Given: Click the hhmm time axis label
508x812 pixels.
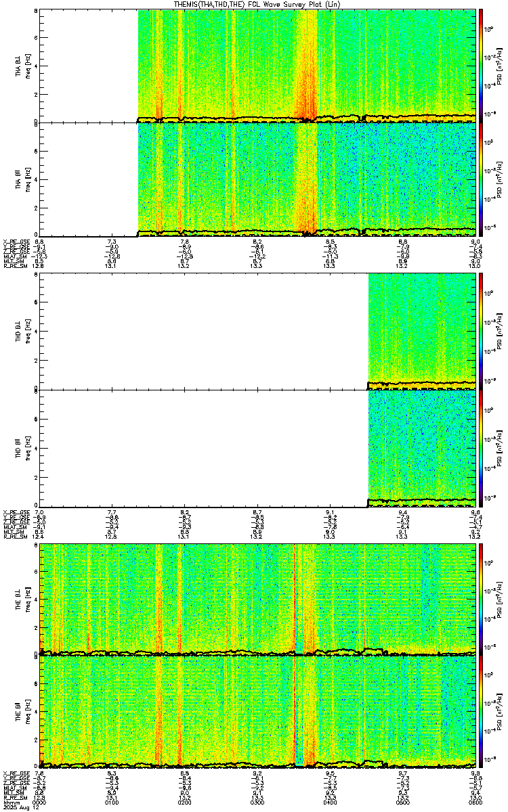Looking at the screenshot, I should [10, 802].
